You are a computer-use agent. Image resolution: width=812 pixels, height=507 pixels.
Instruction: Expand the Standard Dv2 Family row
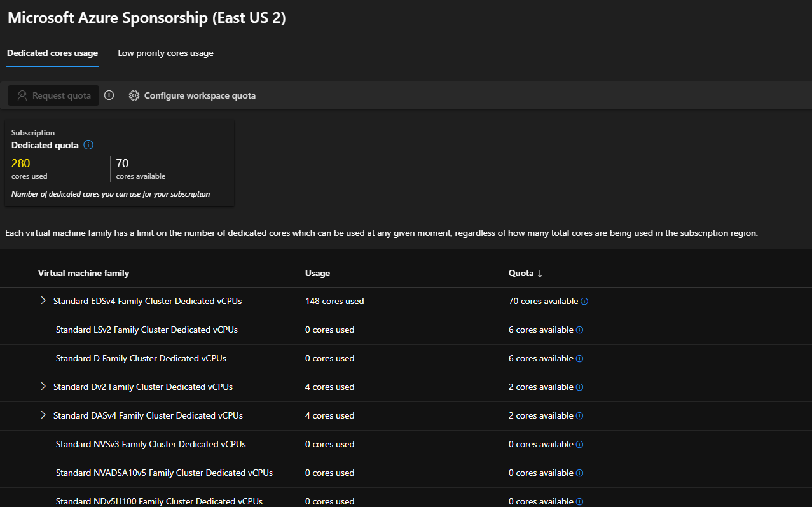pos(43,386)
